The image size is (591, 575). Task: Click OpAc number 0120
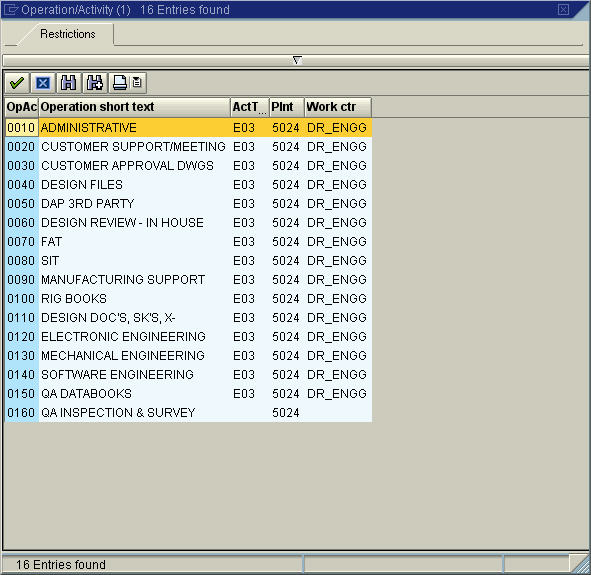pyautogui.click(x=21, y=336)
